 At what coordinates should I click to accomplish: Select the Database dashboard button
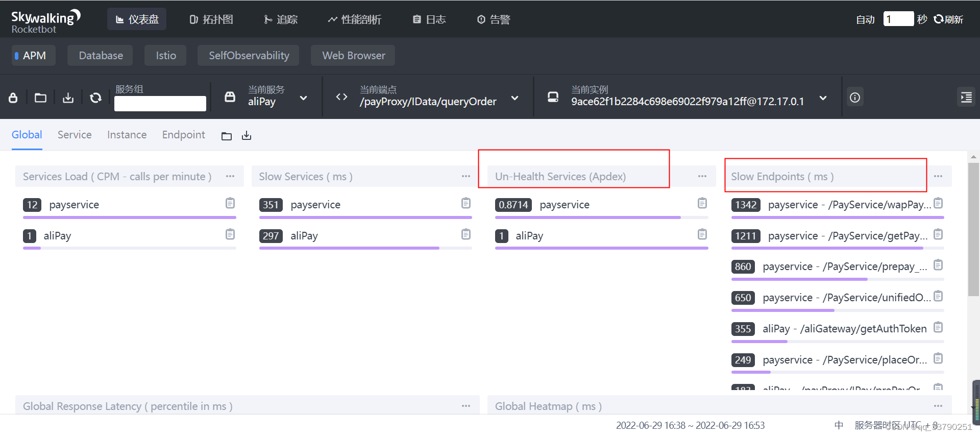pos(101,56)
